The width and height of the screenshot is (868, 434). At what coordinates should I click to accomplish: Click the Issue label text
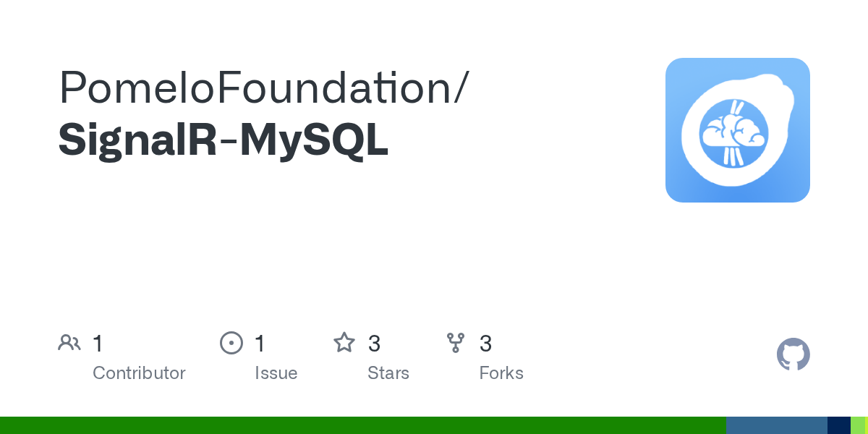pyautogui.click(x=276, y=373)
